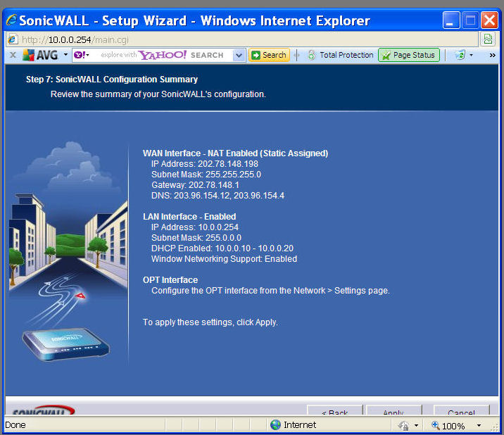Viewport: 504px width, 435px height.
Task: Click the Cancel button
Action: pos(461,410)
